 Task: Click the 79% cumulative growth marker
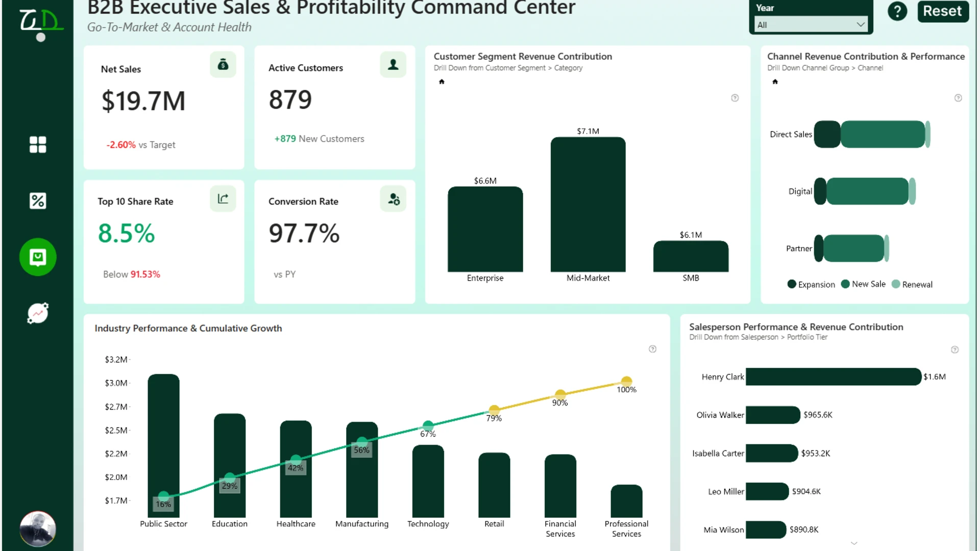pos(494,410)
